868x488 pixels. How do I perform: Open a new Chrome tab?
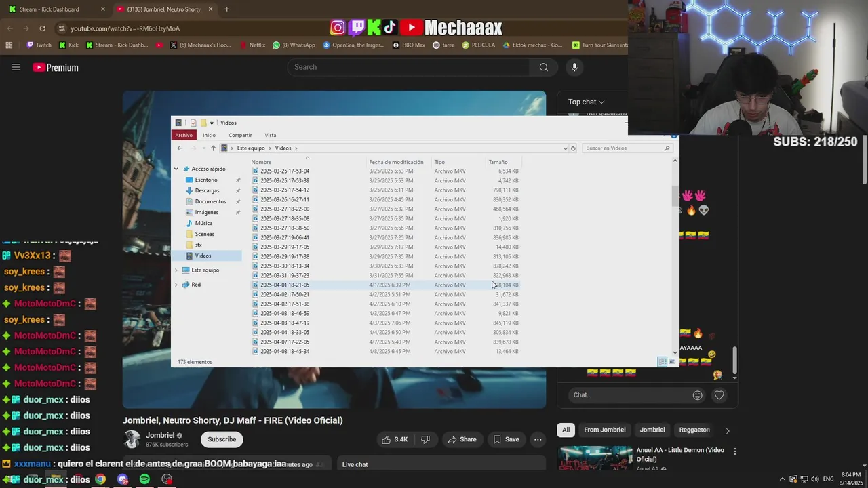[226, 9]
